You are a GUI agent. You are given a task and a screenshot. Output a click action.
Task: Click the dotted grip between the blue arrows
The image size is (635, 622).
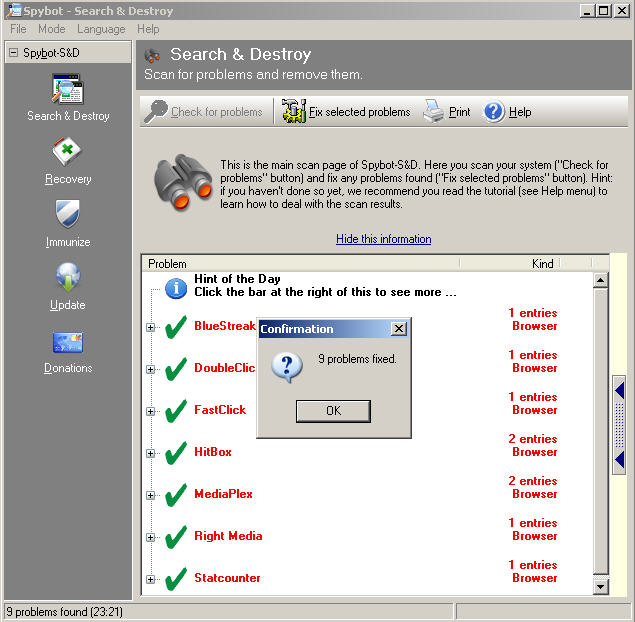tap(619, 425)
